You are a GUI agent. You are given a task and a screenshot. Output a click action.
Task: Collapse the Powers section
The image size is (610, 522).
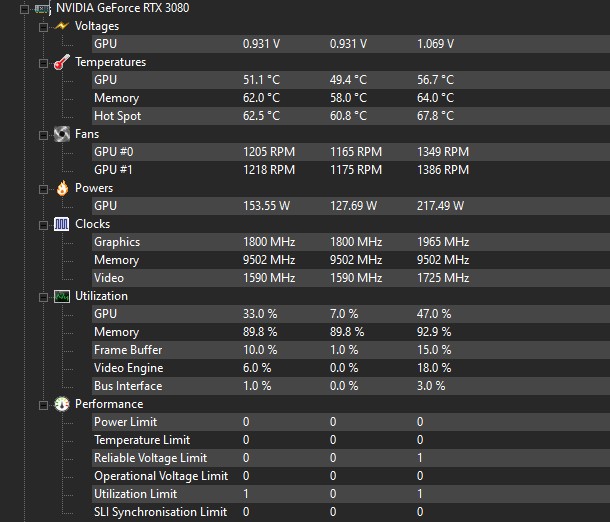pos(43,189)
